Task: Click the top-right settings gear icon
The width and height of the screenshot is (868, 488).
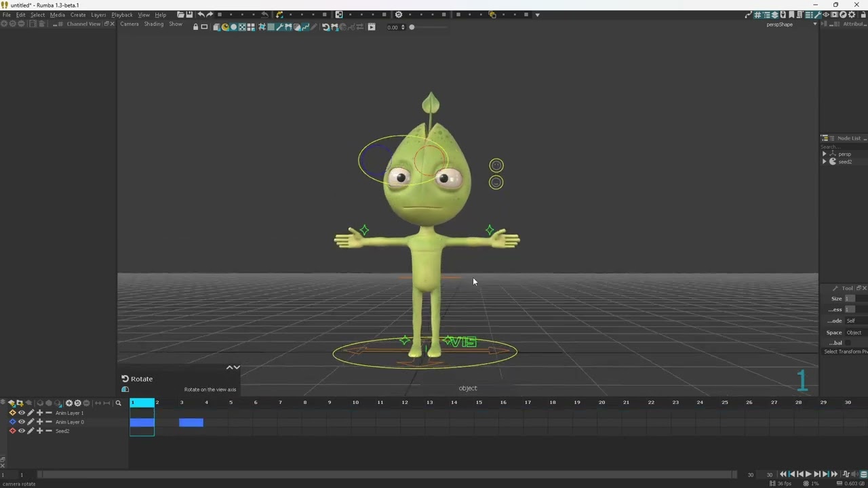Action: pos(852,14)
